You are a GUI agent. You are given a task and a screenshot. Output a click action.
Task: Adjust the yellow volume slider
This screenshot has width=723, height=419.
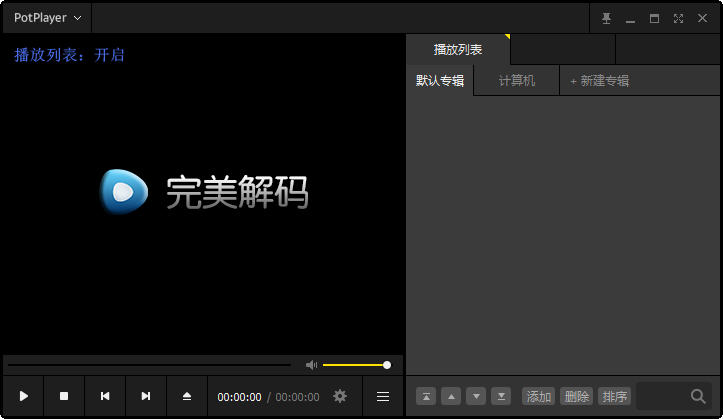(357, 365)
